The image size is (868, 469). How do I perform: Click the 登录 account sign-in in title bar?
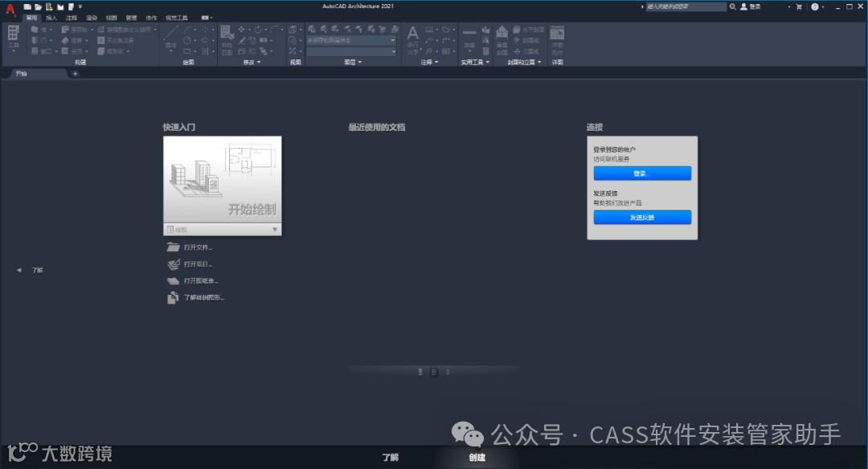(751, 6)
